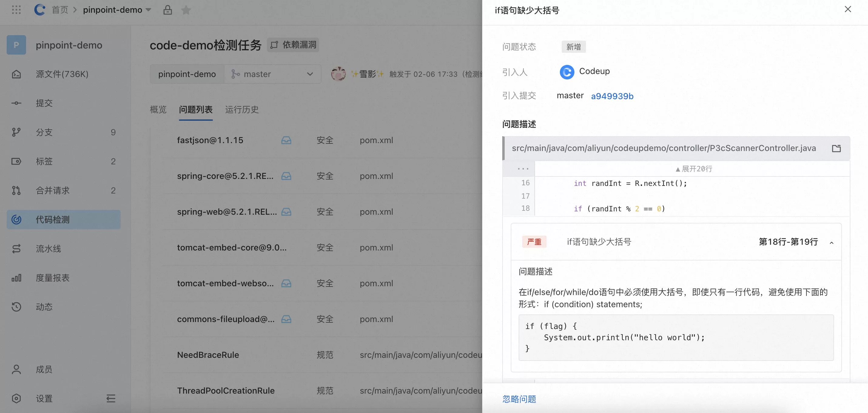
Task: Click the lock icon beside pinpoint-demo
Action: (x=167, y=10)
